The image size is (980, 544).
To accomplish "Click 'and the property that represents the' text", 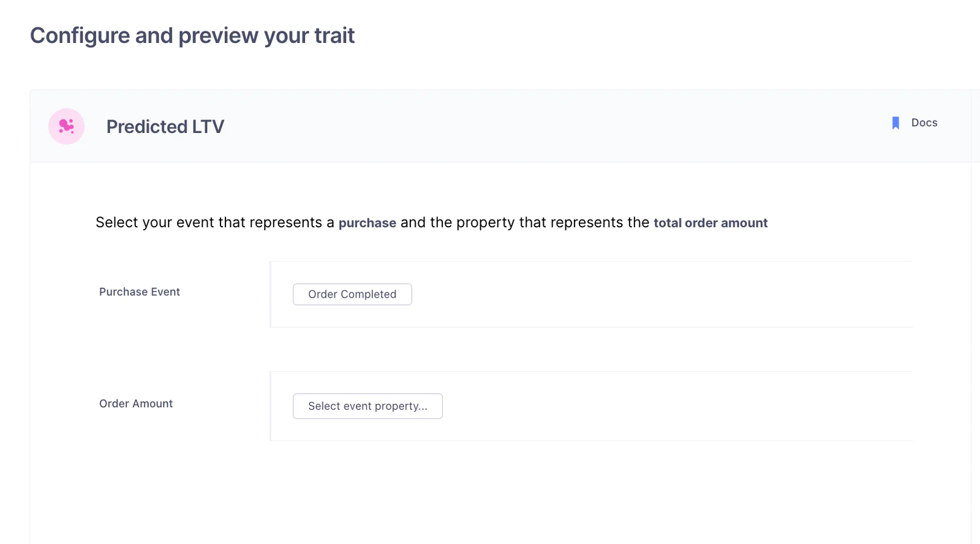I will pos(524,222).
